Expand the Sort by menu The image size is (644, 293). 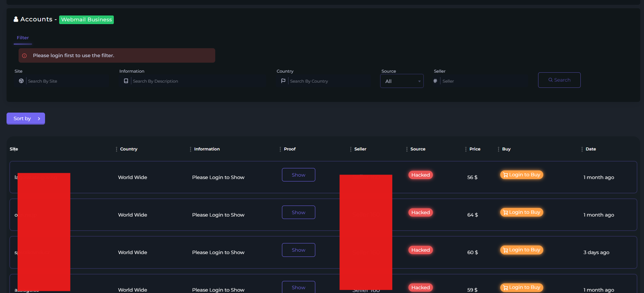26,118
